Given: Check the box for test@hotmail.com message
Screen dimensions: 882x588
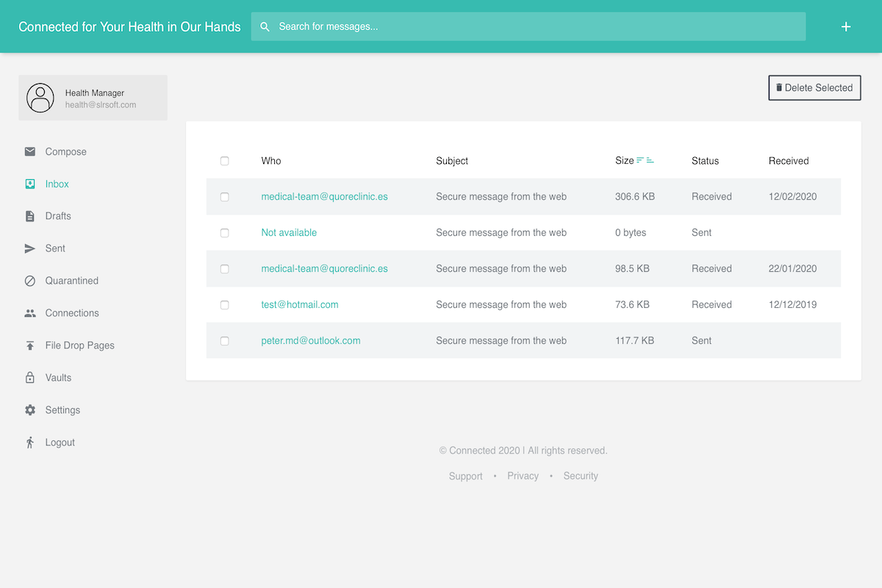Looking at the screenshot, I should pyautogui.click(x=225, y=305).
